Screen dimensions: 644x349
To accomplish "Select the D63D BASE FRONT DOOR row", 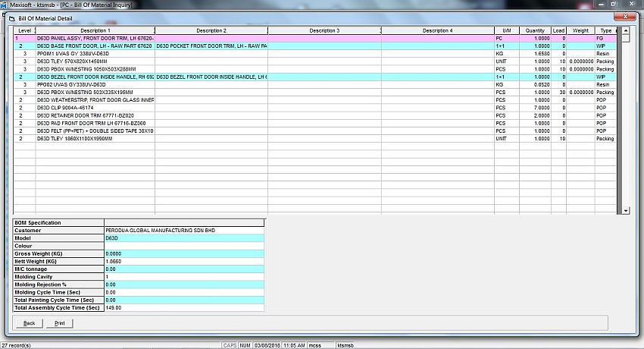I will tap(95, 46).
